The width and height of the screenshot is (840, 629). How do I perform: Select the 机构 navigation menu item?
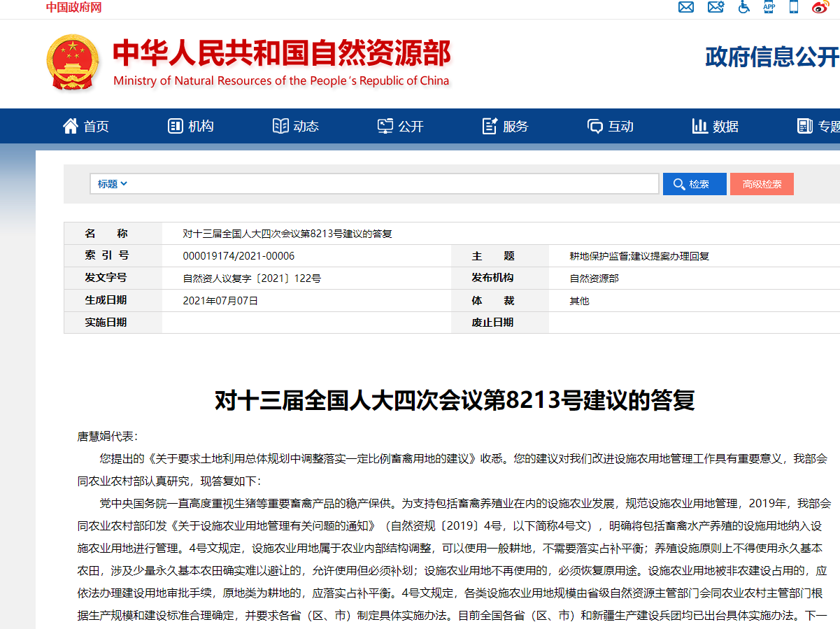[191, 126]
